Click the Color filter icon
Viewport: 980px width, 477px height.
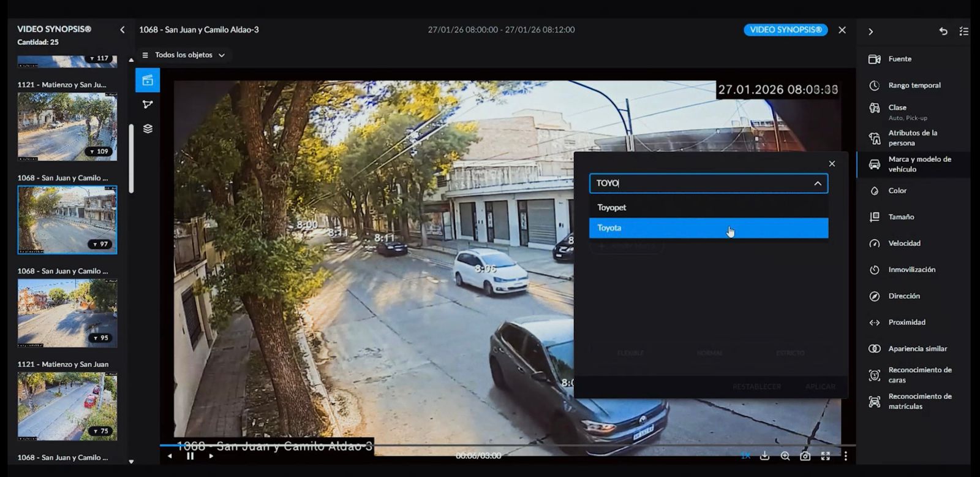pyautogui.click(x=875, y=191)
